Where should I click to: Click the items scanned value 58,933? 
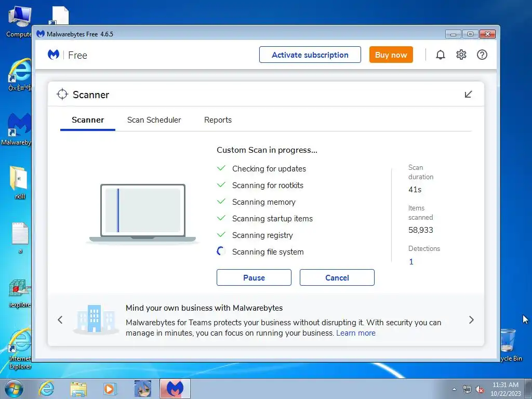click(x=421, y=230)
